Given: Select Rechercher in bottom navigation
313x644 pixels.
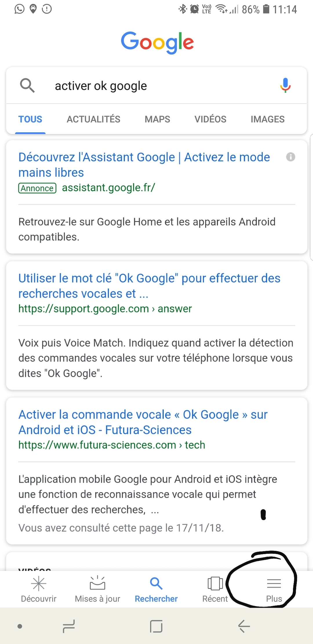Looking at the screenshot, I should (x=156, y=589).
